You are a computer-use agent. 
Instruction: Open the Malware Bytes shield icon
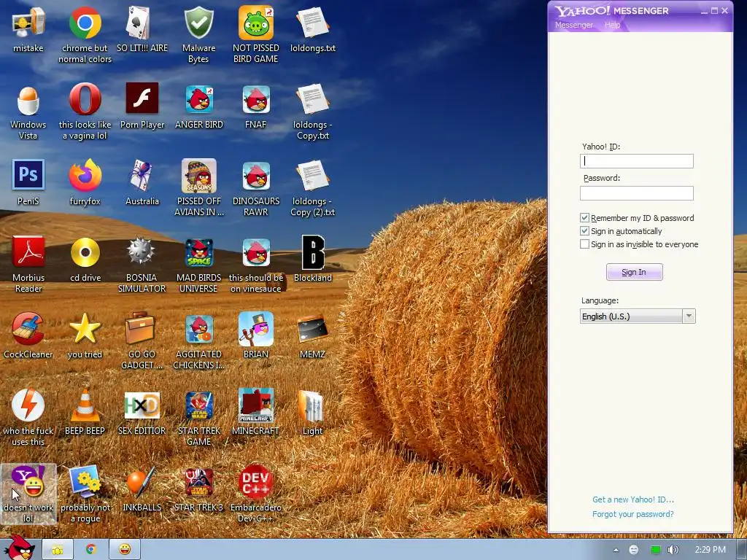pos(198,23)
